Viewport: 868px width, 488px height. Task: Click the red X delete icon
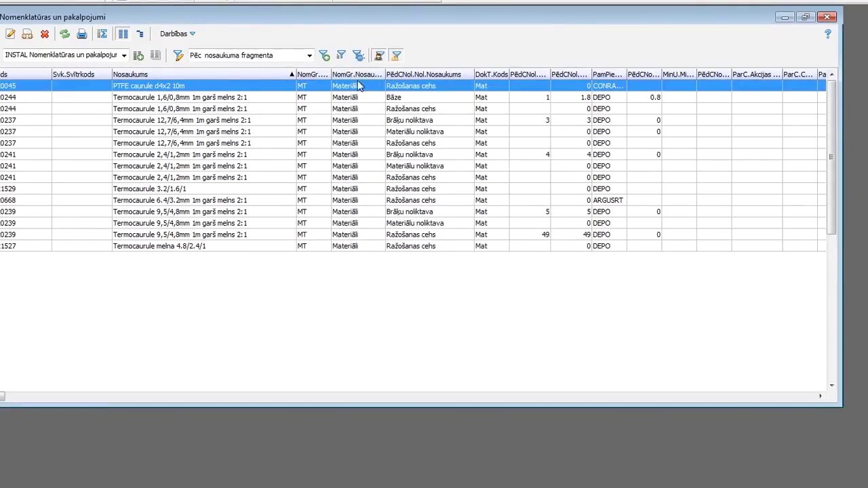[45, 34]
